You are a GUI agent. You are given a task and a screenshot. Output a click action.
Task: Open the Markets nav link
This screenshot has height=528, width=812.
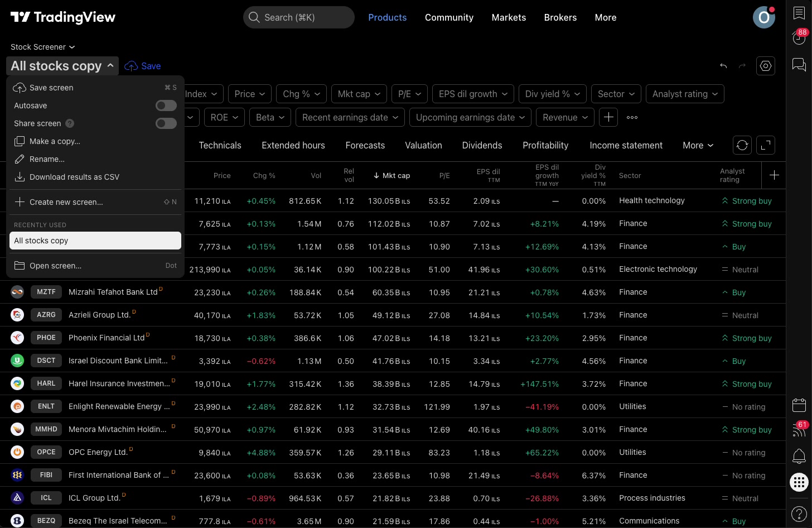509,17
